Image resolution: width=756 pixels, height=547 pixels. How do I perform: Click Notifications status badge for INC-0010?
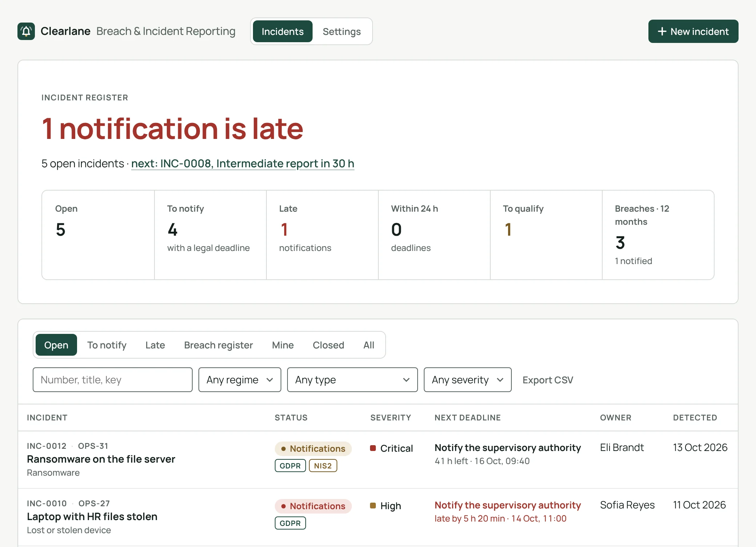click(313, 506)
